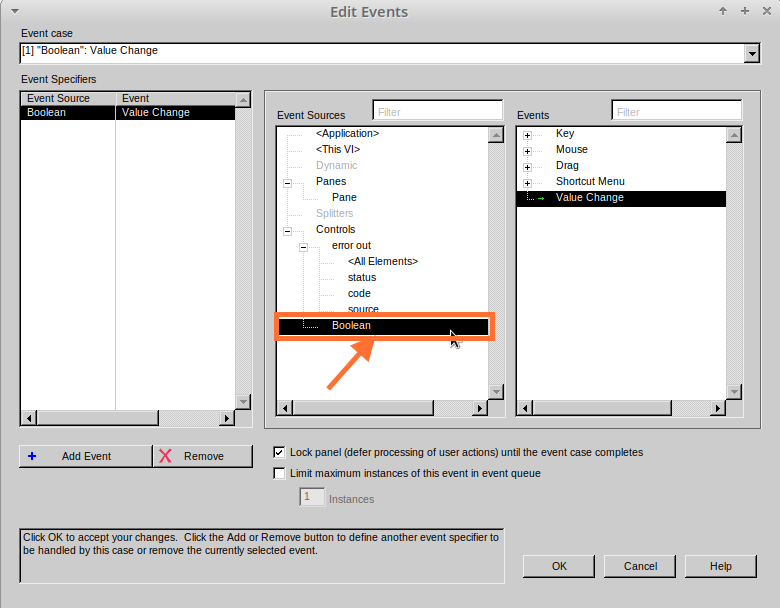780x608 pixels.
Task: Select <This VI> event source
Action: coord(338,149)
